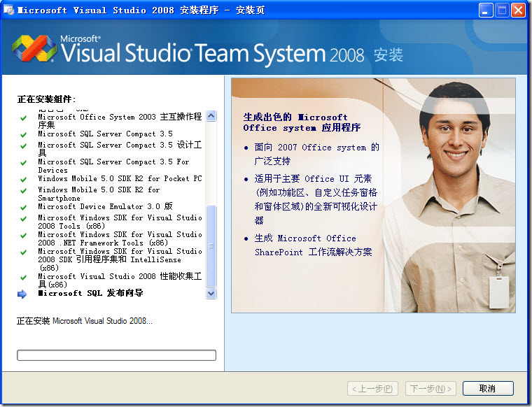The width and height of the screenshot is (532, 407).
Task: Click the Visual Studio logo in the banner
Action: [34, 48]
